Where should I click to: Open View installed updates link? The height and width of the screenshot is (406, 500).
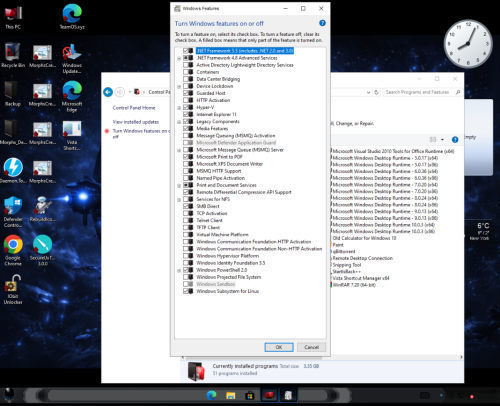[136, 122]
